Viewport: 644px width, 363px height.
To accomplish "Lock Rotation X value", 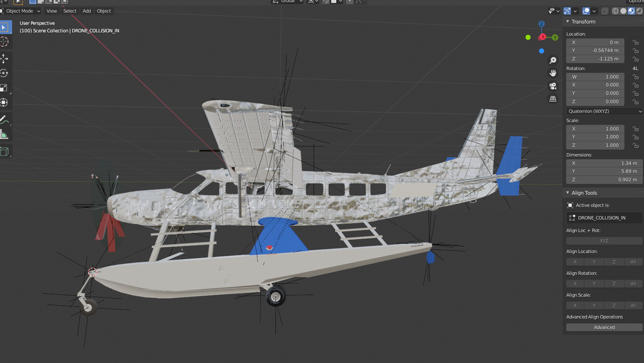I will 636,85.
